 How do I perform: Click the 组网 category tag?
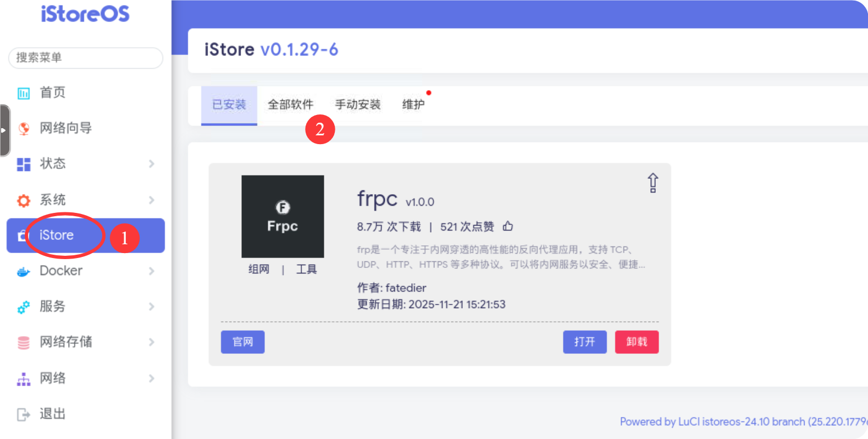point(259,269)
